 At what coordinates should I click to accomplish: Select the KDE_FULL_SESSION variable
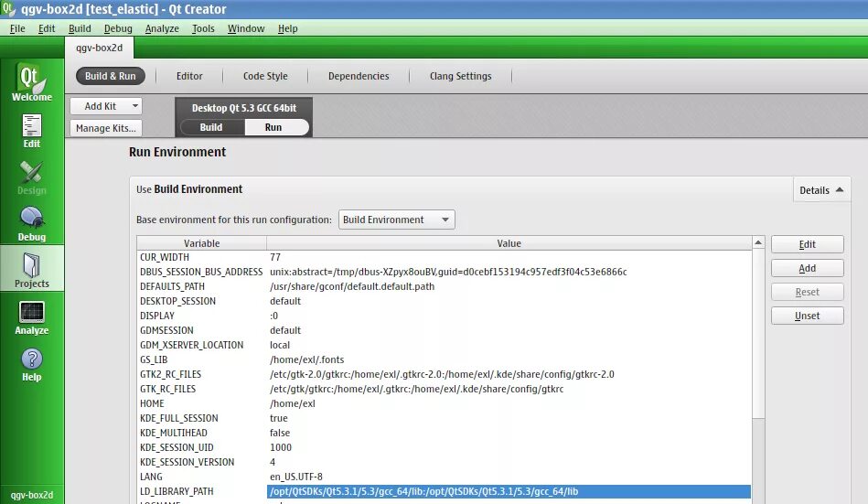click(x=178, y=418)
